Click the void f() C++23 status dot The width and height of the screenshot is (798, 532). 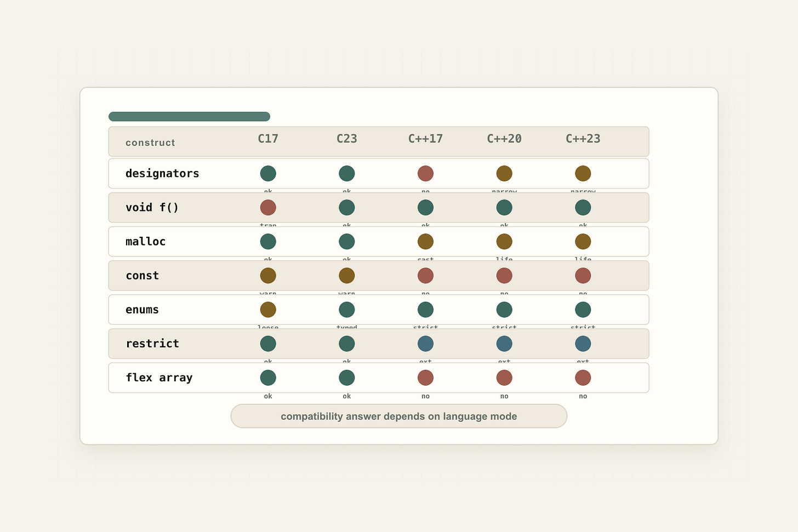(x=583, y=208)
